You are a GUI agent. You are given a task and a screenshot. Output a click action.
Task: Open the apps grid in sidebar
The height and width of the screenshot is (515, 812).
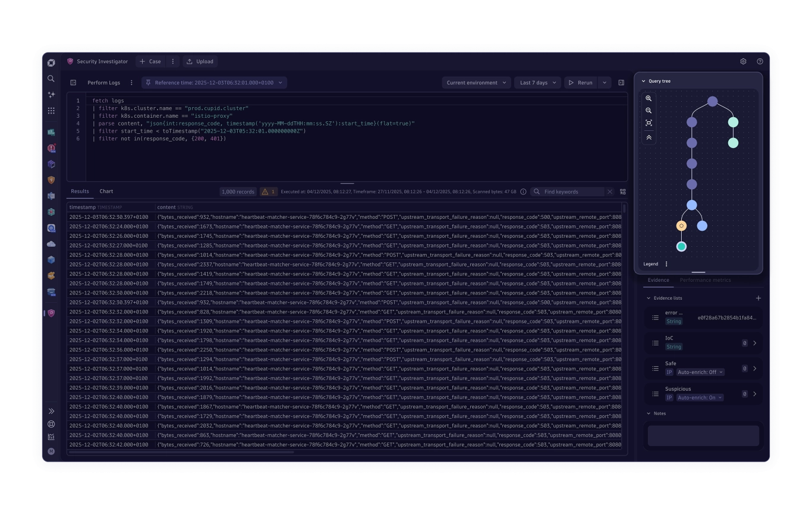tap(51, 111)
